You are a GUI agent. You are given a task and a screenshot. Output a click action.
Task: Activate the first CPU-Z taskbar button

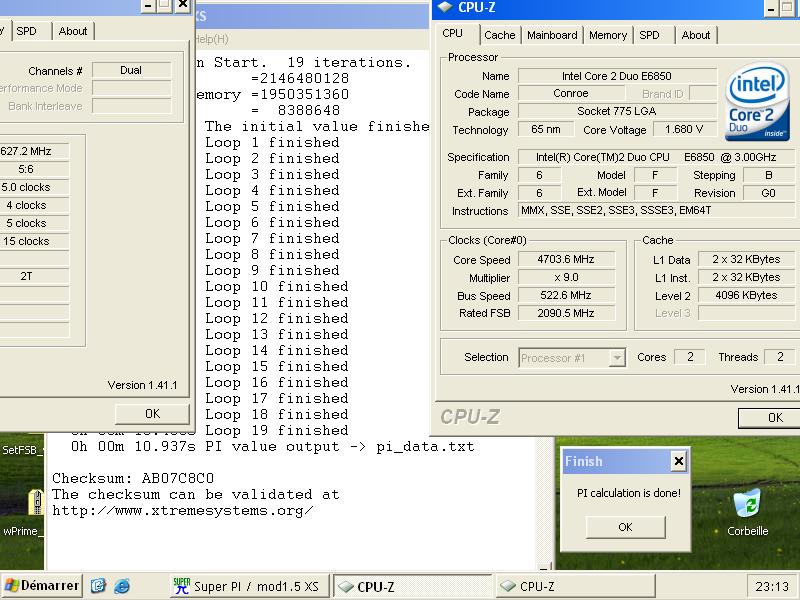click(411, 586)
